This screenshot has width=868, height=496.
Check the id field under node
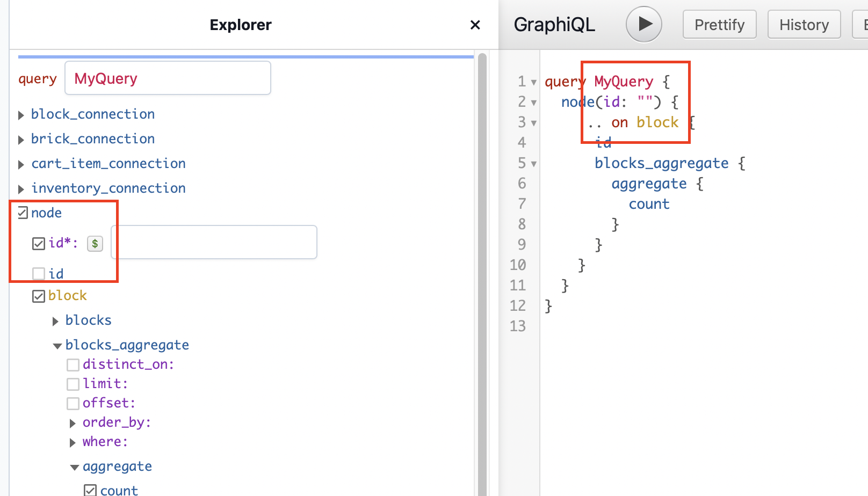(x=39, y=274)
